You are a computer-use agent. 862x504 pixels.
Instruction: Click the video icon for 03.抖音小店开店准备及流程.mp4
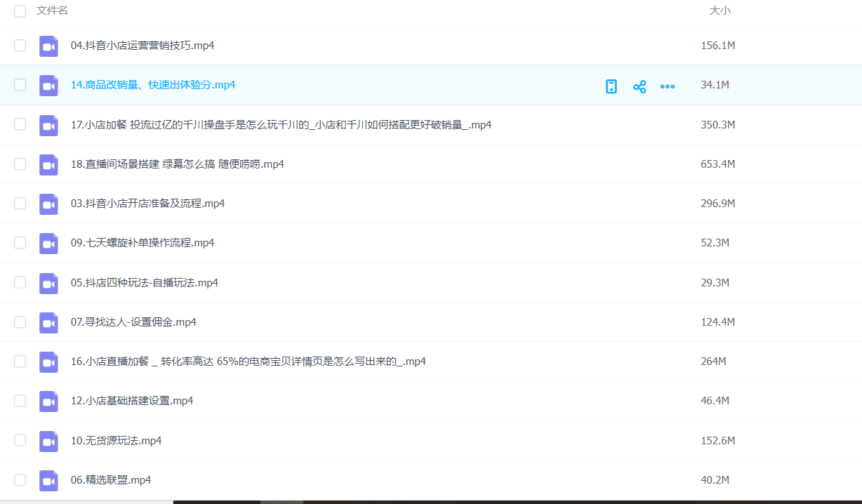click(x=48, y=204)
